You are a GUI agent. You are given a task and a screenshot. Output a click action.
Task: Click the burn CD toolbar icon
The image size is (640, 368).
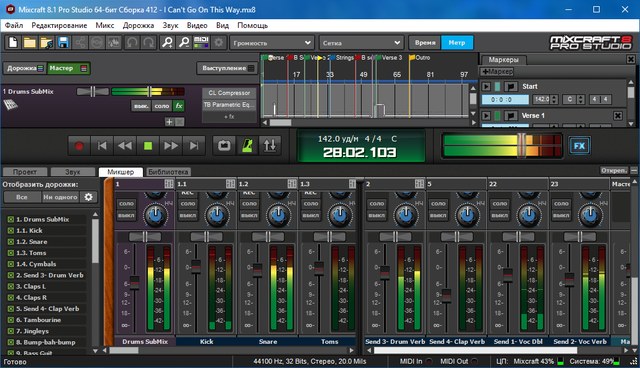tap(97, 42)
